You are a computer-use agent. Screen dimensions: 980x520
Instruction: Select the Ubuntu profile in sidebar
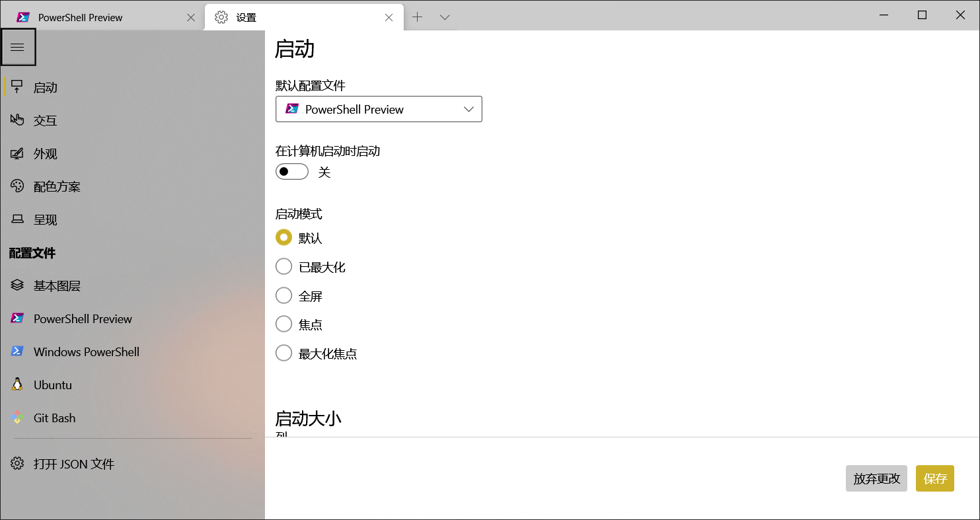coord(52,385)
